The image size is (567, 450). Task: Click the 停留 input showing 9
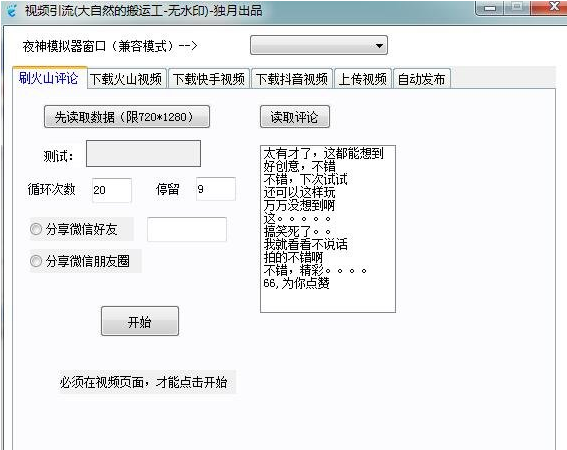pyautogui.click(x=216, y=189)
